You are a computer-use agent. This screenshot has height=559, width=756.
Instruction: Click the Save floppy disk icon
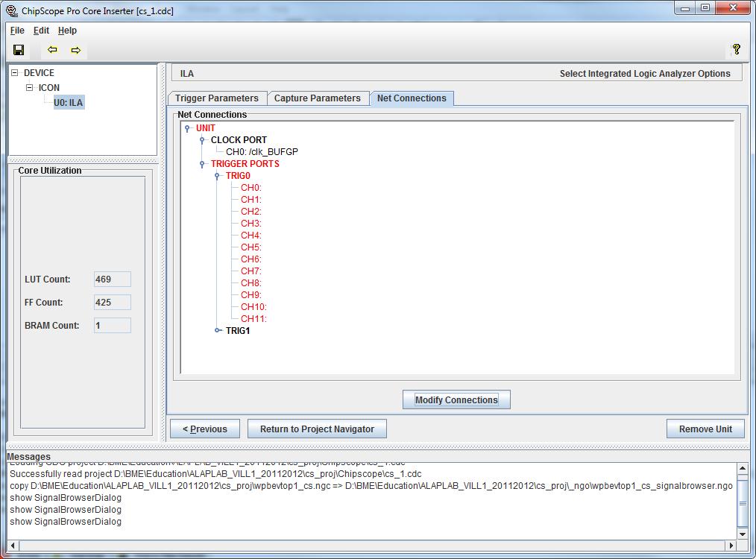(x=19, y=50)
